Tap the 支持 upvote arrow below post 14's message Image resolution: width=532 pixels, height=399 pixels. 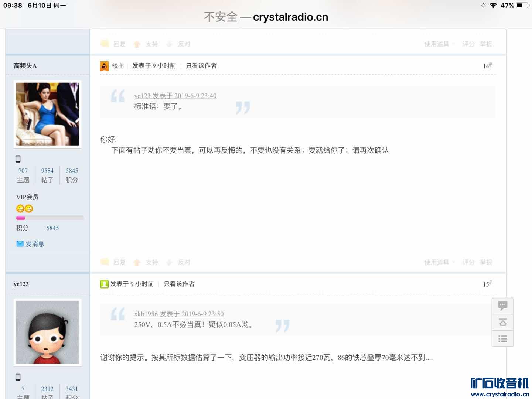point(137,262)
